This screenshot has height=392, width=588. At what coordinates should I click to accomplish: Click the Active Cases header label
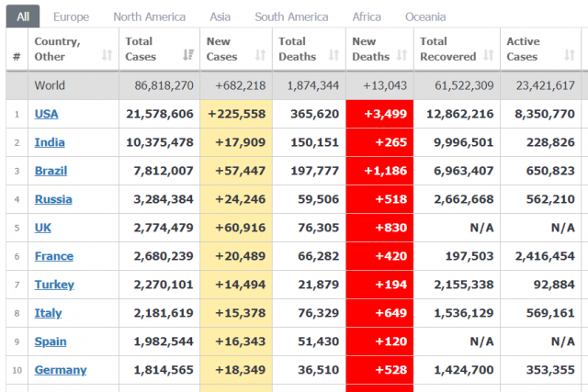(x=523, y=49)
